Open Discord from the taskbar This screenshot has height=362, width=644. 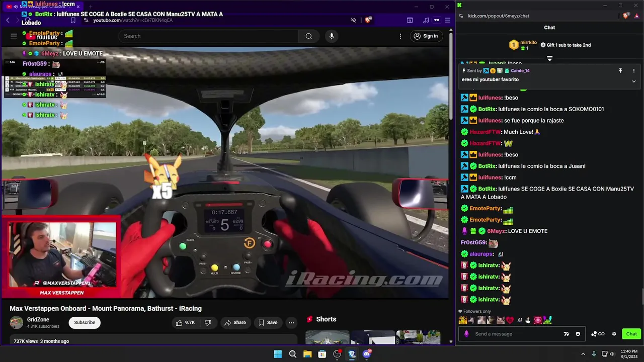(367, 354)
